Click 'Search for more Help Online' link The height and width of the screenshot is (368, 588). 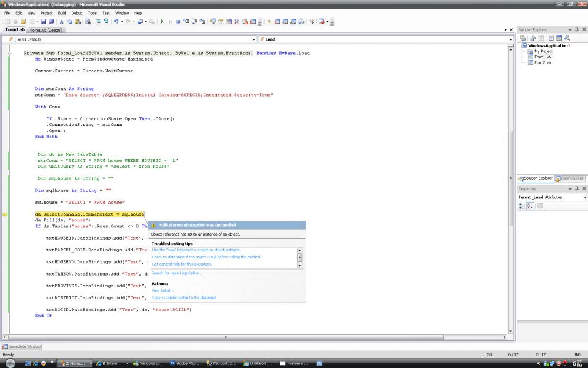(x=177, y=273)
